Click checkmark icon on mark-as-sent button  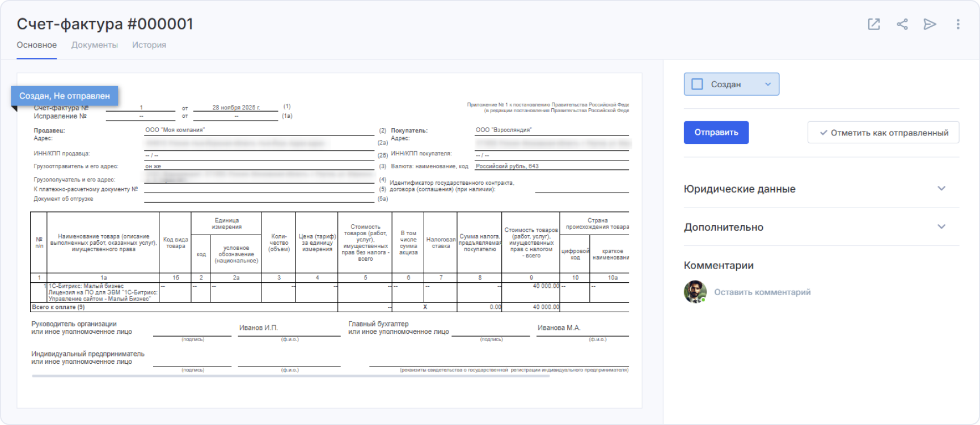[823, 133]
